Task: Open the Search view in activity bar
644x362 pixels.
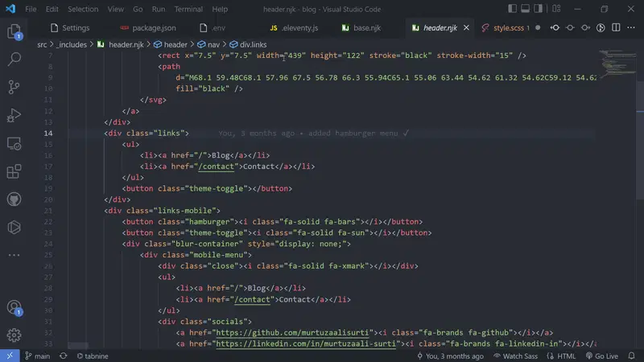Action: coord(14,59)
